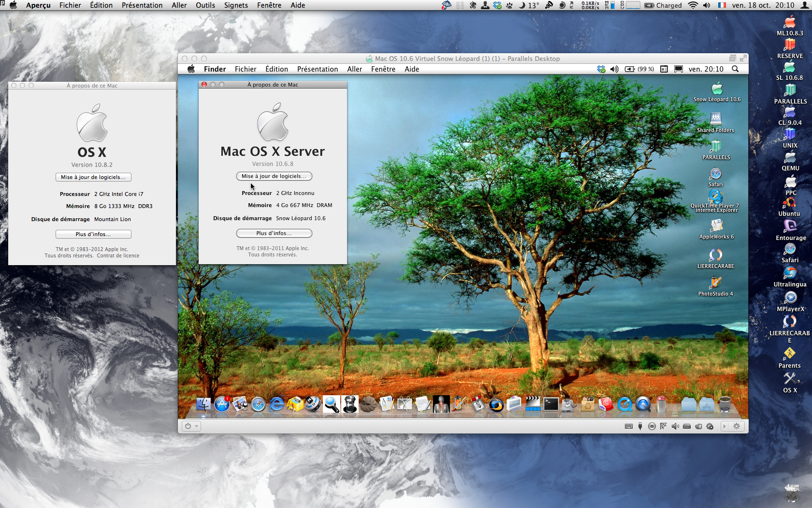Open host Dropbox menu bar icon
Image resolution: width=812 pixels, height=508 pixels.
point(497,5)
